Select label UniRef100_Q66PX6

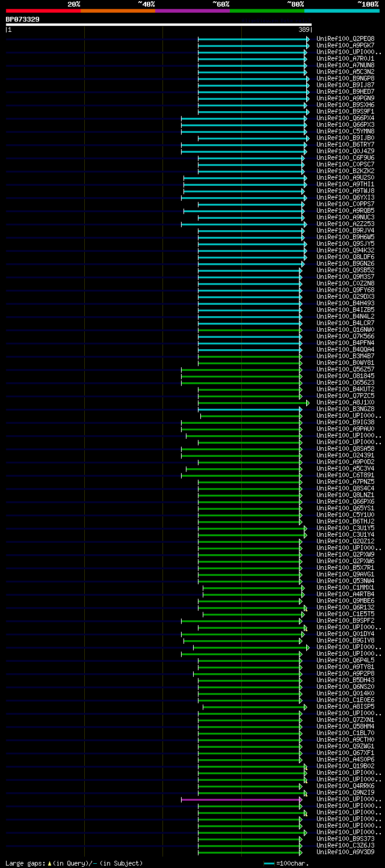[x=345, y=501]
